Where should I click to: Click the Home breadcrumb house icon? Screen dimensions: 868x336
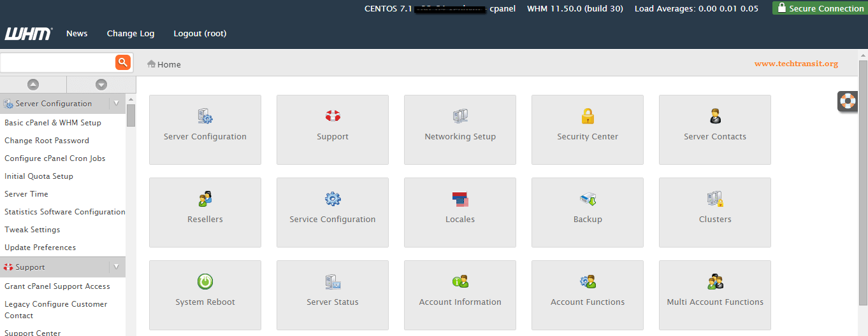151,64
